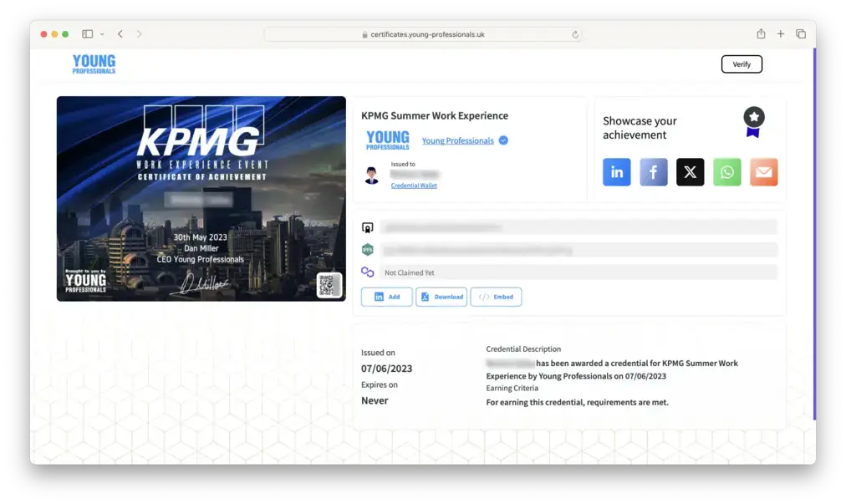Image resolution: width=846 pixels, height=504 pixels.
Task: Show Safari tab overview
Action: tap(801, 34)
